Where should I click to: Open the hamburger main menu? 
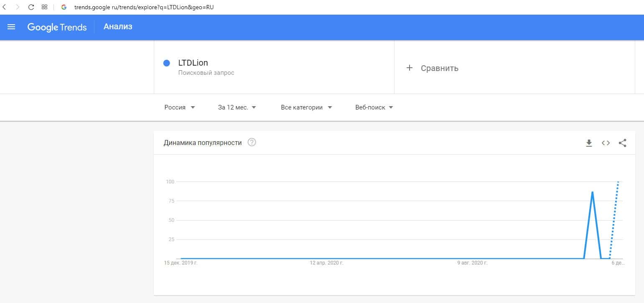pos(11,27)
